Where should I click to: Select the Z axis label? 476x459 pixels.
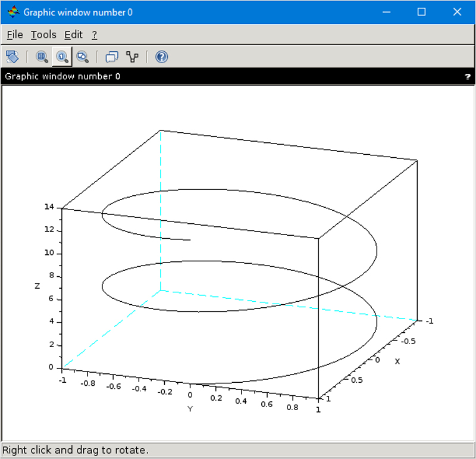[x=36, y=286]
